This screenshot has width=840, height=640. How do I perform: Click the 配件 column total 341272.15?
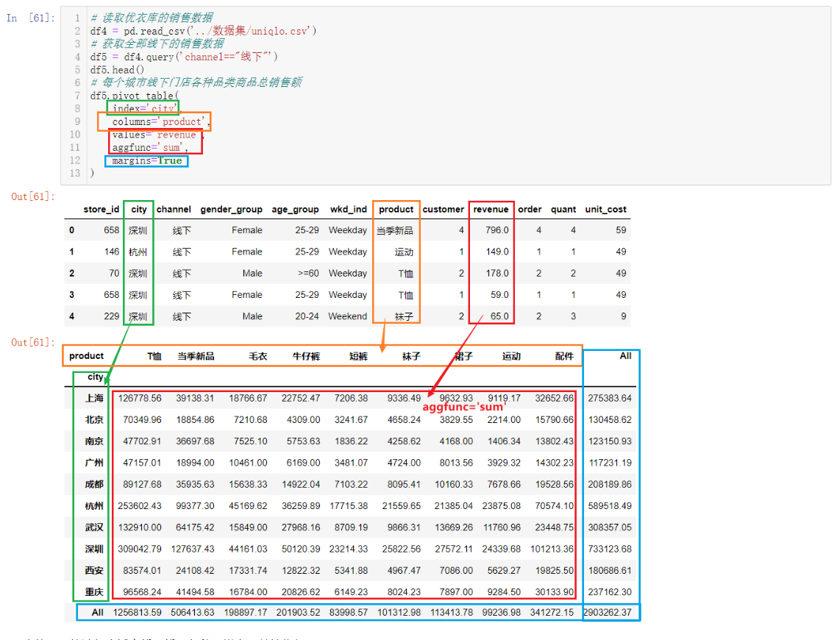click(552, 612)
